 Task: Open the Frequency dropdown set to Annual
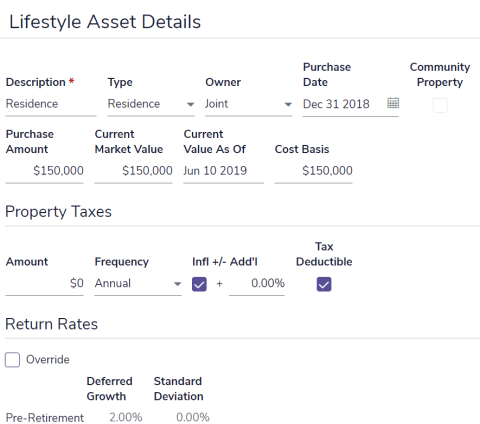pos(138,284)
